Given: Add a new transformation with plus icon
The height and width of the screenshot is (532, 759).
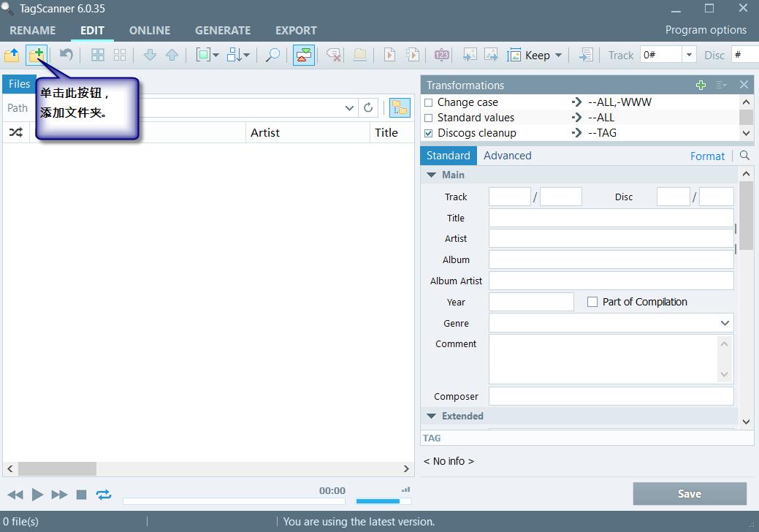Looking at the screenshot, I should coord(701,85).
